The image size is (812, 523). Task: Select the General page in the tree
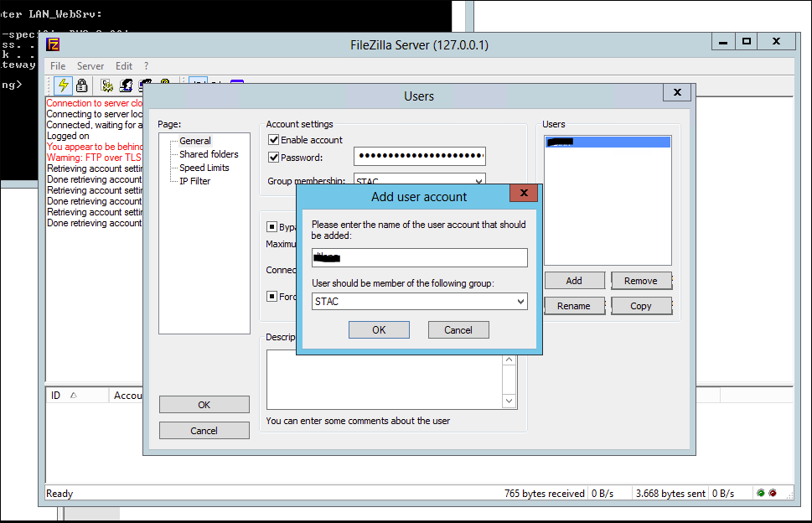[194, 141]
